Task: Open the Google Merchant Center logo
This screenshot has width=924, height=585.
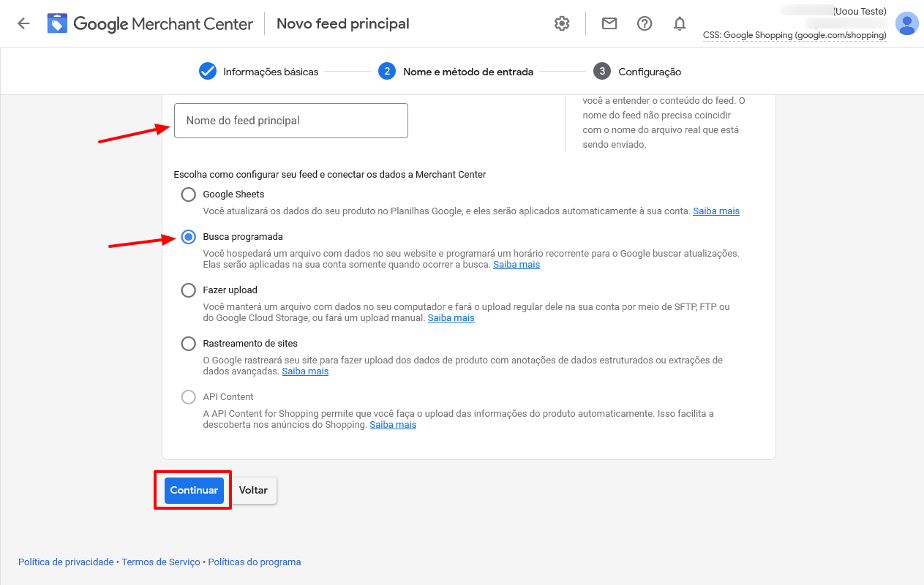Action: tap(150, 23)
